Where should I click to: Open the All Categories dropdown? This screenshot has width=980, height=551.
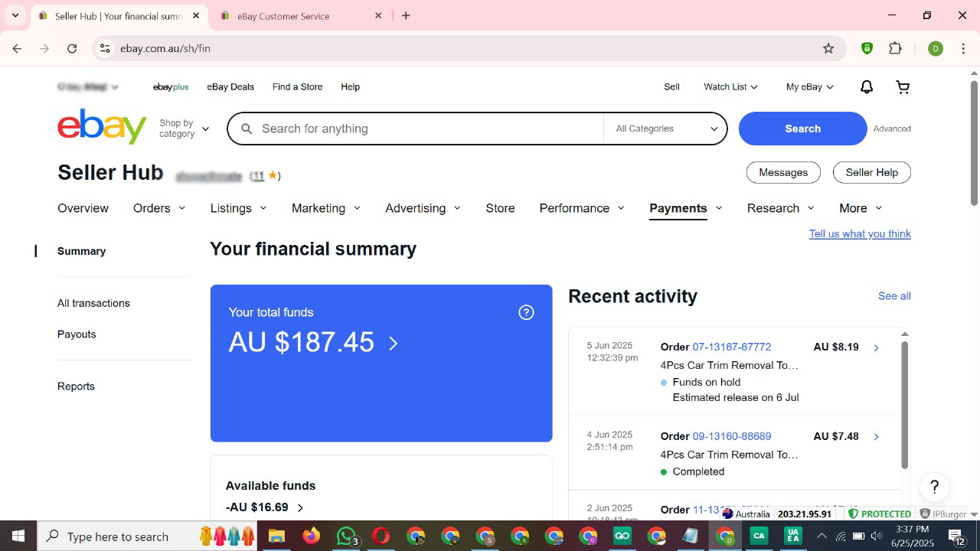pyautogui.click(x=665, y=129)
